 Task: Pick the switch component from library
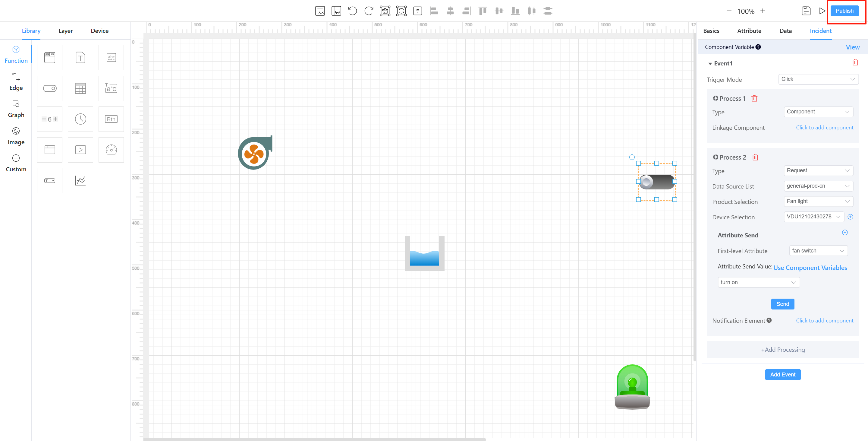point(49,88)
